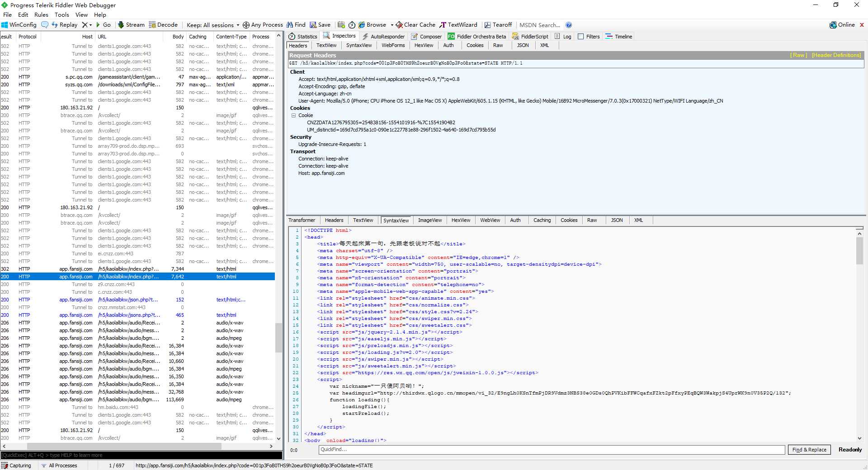Viewport: 868px width, 470px height.
Task: Click the Browse Internet Explorer icon
Action: (362, 25)
